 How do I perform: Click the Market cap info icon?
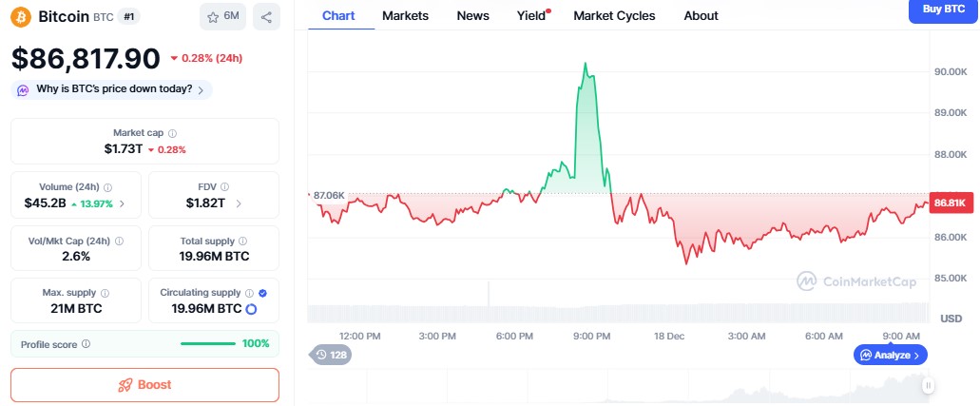(x=172, y=134)
